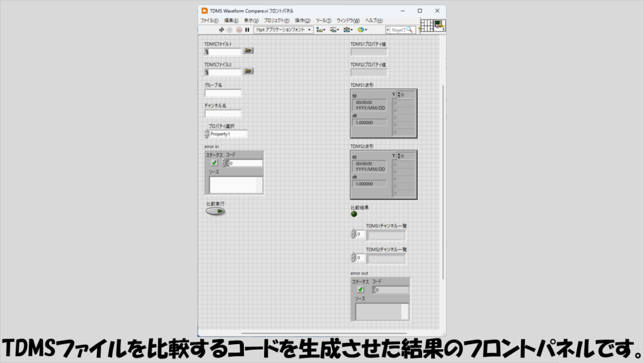This screenshot has height=363, width=644.
Task: Open the ファイル(F) menu
Action: tap(209, 21)
